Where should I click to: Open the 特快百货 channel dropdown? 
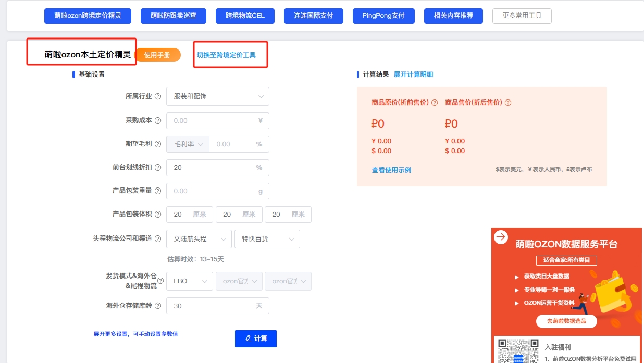(267, 239)
